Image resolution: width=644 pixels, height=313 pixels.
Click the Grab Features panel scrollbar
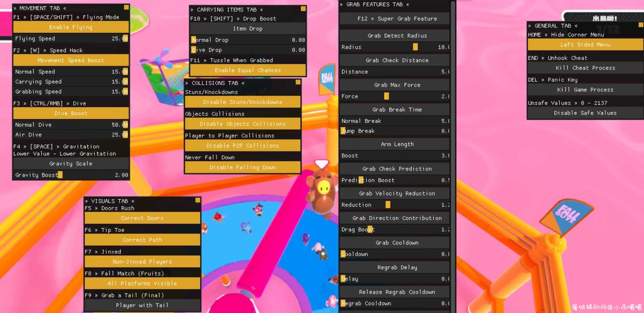(x=453, y=156)
